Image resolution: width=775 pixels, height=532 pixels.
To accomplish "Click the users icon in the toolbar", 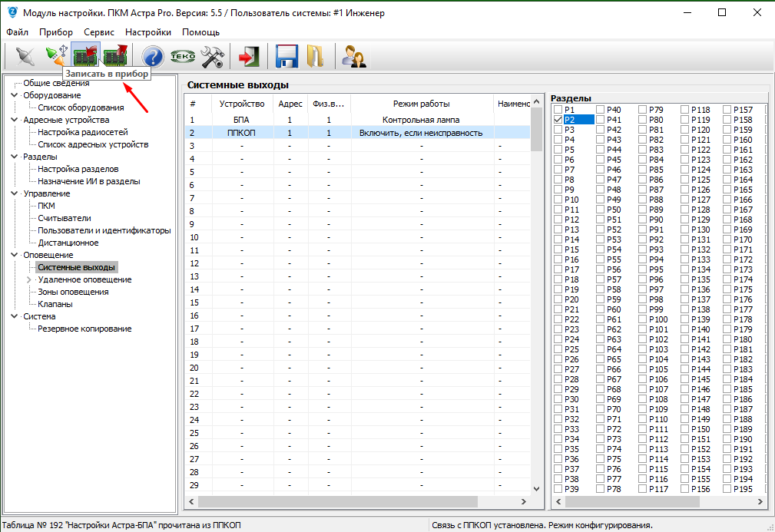I will (353, 57).
